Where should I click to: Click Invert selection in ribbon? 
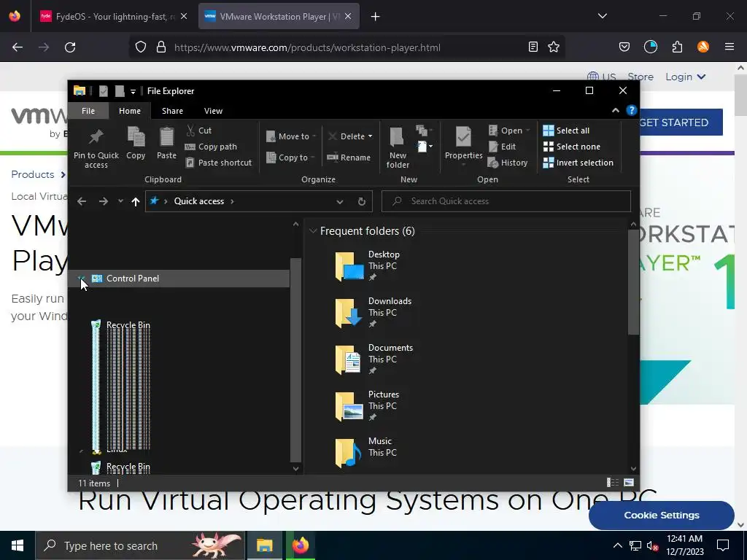pyautogui.click(x=578, y=163)
